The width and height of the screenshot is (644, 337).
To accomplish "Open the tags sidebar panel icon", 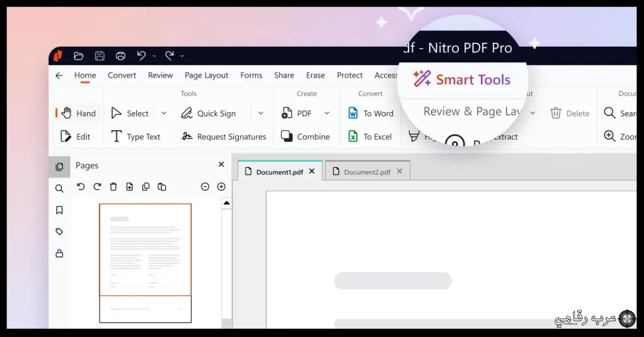I will 59,232.
